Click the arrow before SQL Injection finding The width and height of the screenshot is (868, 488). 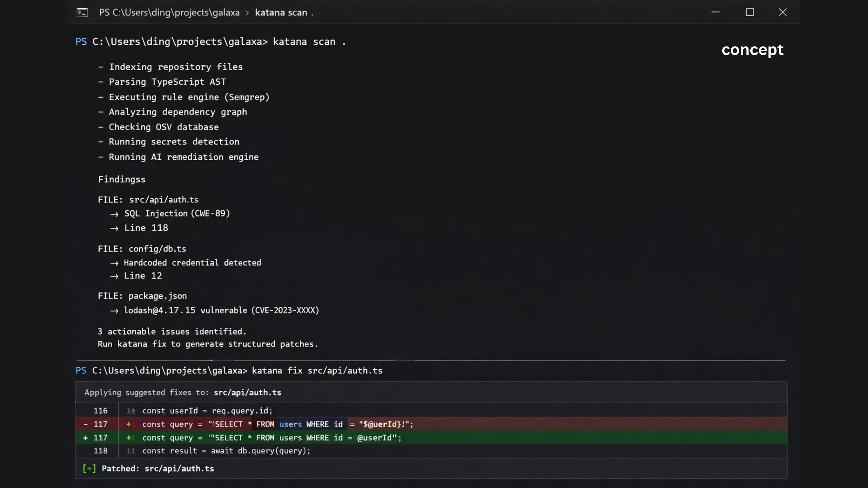coord(114,214)
